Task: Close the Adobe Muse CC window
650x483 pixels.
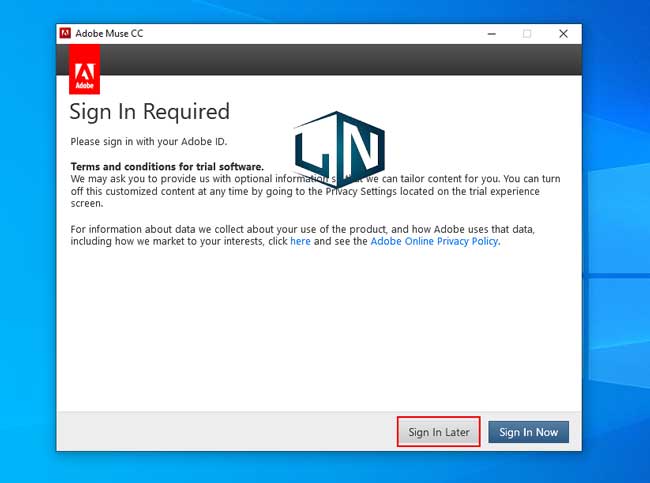Action: (563, 34)
